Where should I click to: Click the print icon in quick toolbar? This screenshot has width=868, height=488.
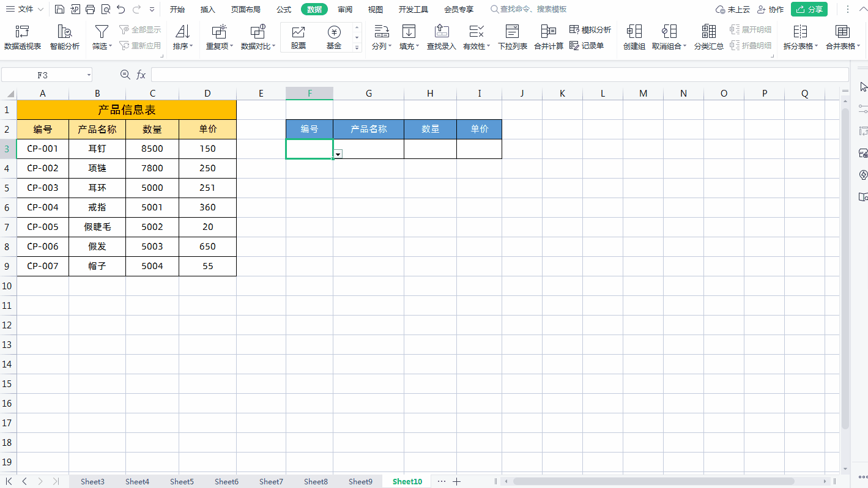pyautogui.click(x=91, y=9)
